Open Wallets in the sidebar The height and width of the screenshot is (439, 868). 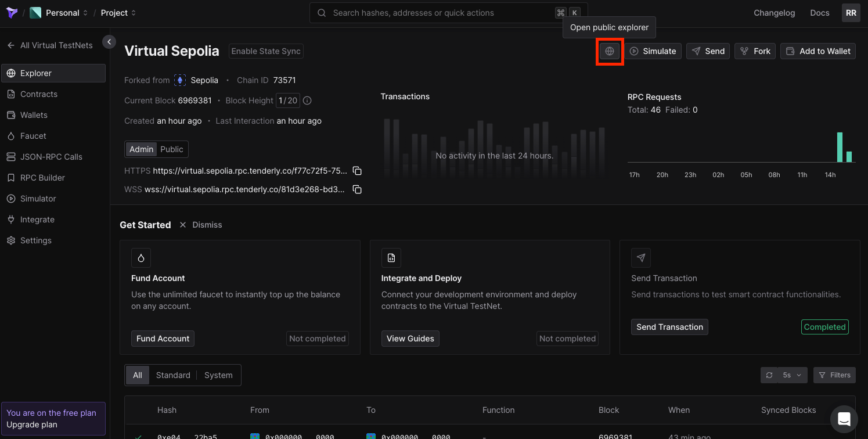point(53,115)
